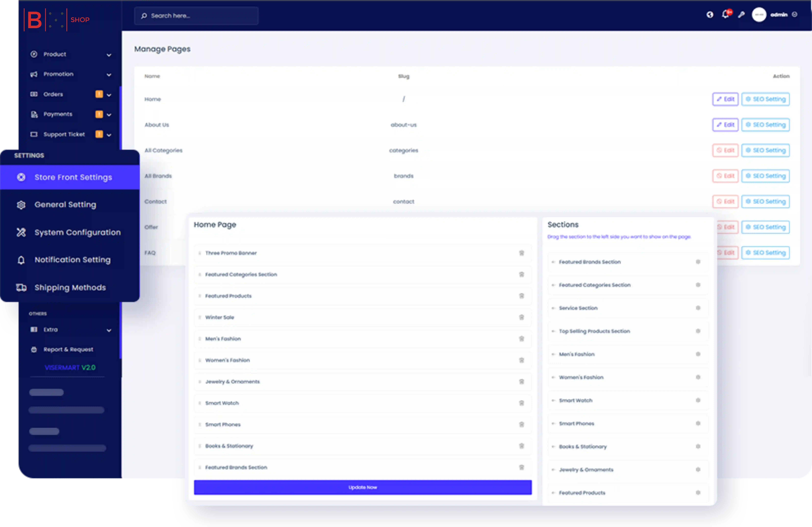Screen dimensions: 812x527
Task: Click the admin avatar image
Action: point(759,15)
